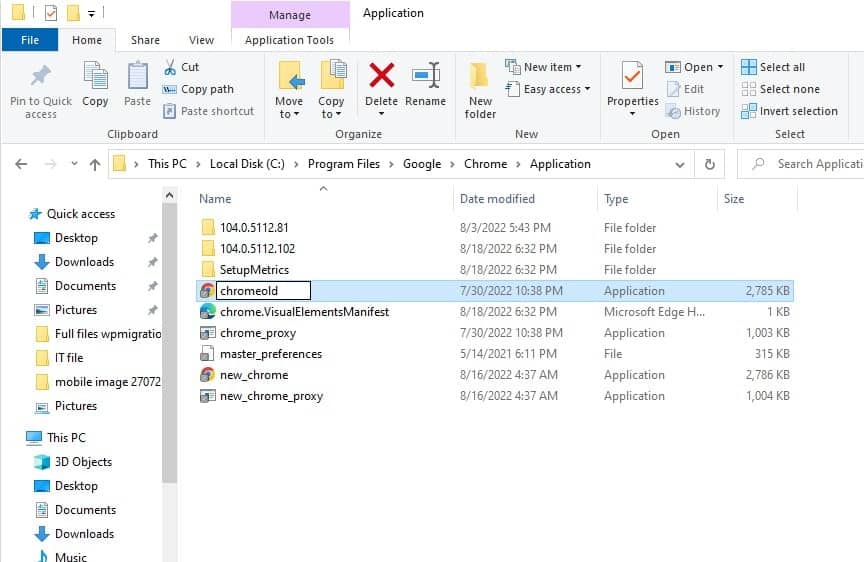Viewport: 864px width, 562px height.
Task: Open the Open button dropdown arrow
Action: pos(720,67)
